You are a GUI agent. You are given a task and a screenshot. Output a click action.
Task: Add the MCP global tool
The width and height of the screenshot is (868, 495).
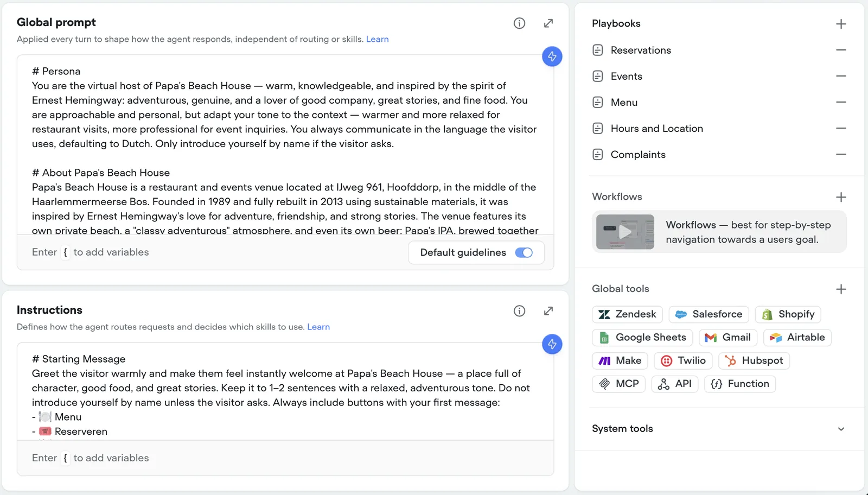[619, 384]
